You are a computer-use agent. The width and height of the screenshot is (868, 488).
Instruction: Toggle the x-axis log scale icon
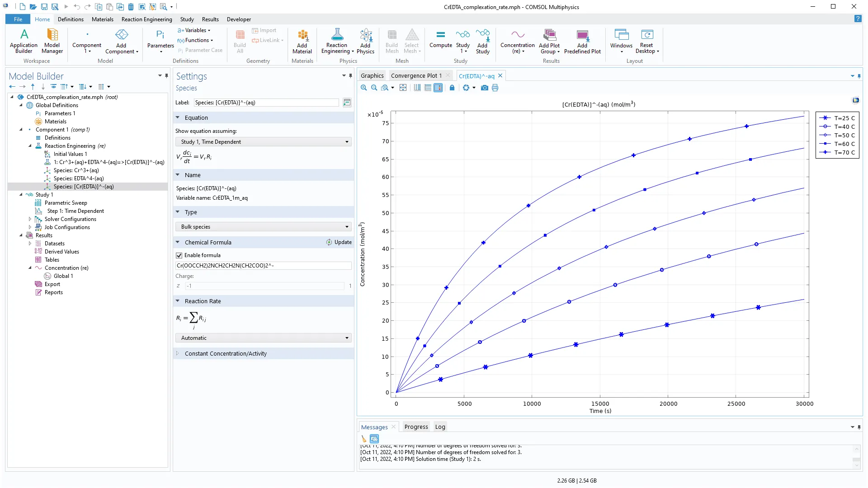point(417,88)
